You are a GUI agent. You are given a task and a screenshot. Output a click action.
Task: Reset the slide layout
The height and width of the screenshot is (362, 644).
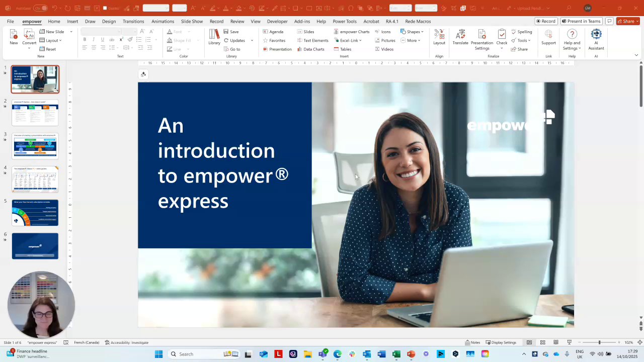click(47, 49)
